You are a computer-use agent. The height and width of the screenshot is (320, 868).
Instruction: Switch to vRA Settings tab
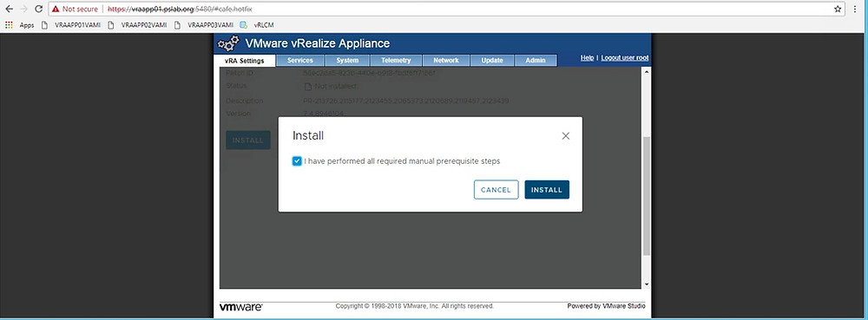point(244,61)
